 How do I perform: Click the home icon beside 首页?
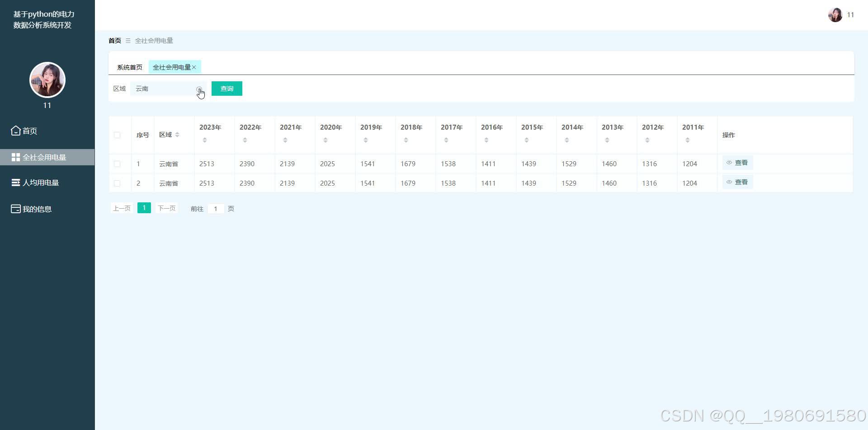16,131
